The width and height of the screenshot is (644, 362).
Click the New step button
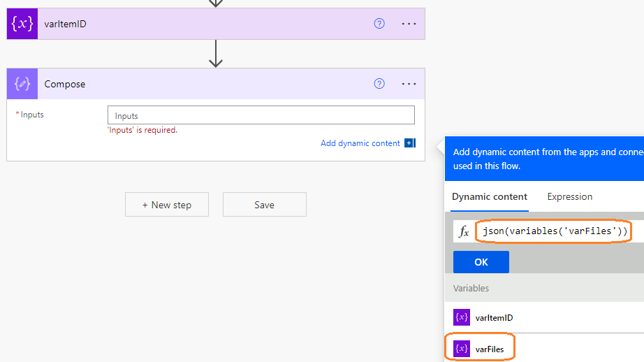(167, 205)
